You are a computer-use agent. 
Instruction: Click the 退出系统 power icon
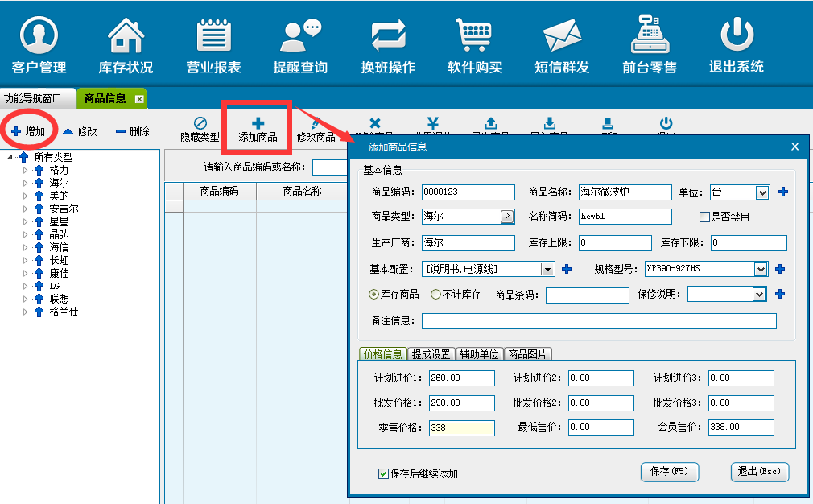[x=736, y=36]
